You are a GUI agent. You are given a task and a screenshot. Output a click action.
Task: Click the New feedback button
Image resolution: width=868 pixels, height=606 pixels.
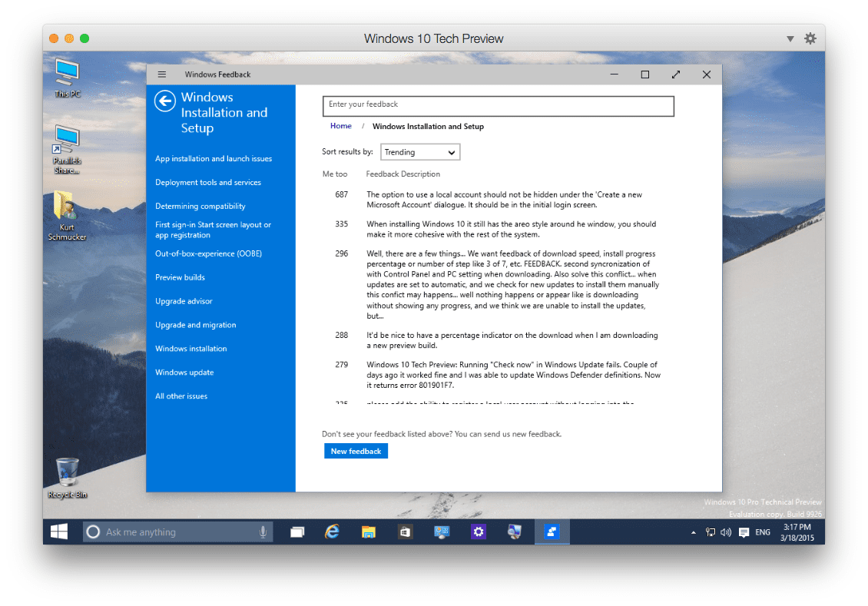[356, 451]
